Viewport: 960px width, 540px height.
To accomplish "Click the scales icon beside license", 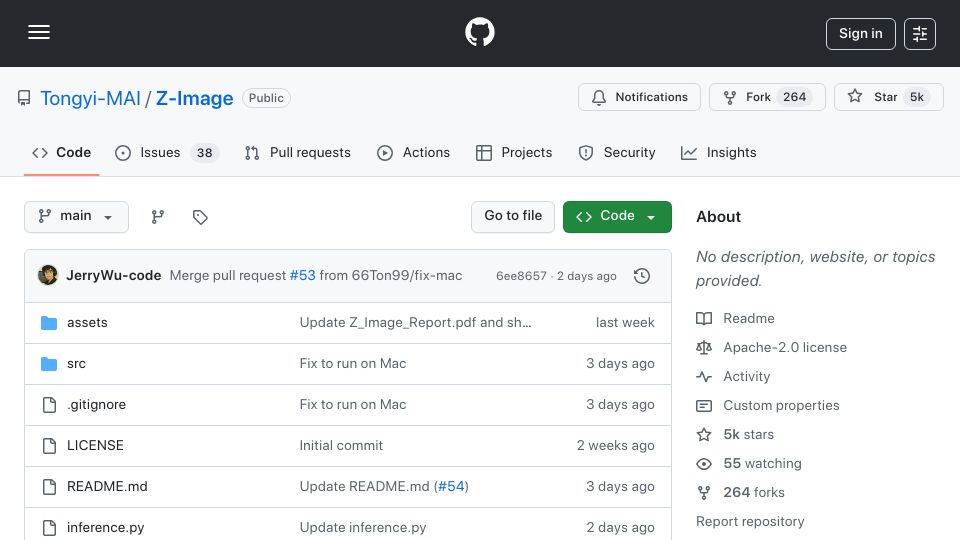I will 704,347.
